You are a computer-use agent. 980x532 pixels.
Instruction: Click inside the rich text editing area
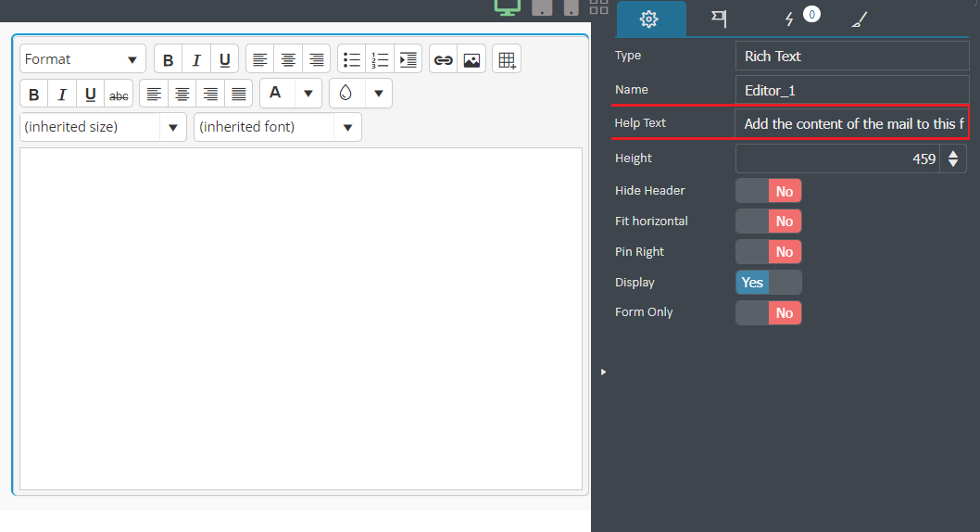coord(301,319)
